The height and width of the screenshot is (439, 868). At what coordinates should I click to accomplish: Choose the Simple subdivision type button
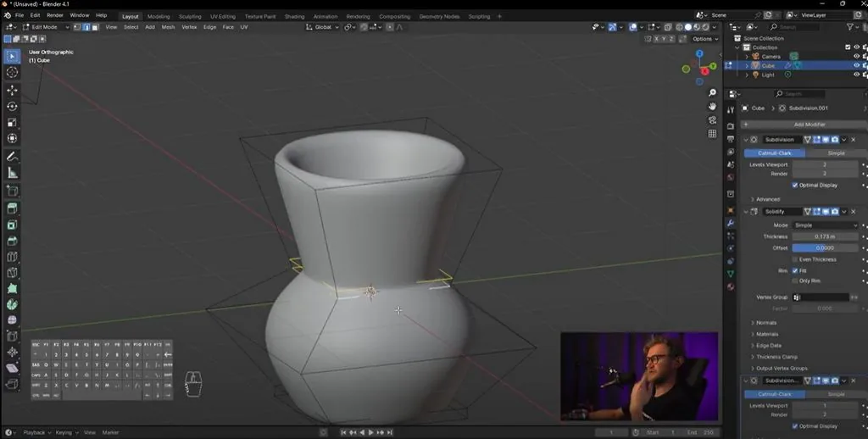836,153
